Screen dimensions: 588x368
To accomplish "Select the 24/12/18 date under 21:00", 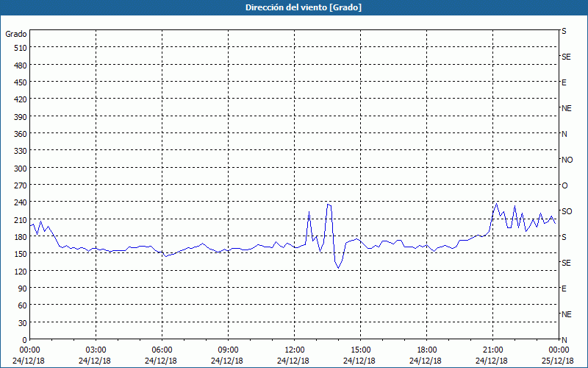I will 492,361.
